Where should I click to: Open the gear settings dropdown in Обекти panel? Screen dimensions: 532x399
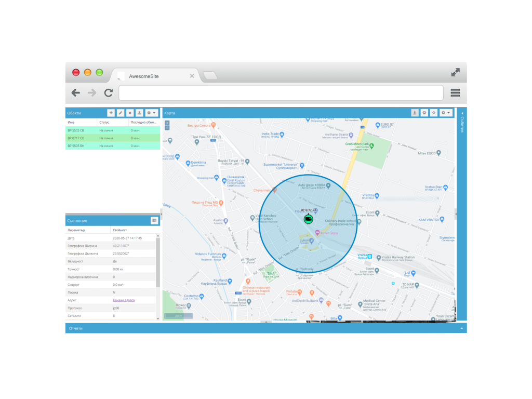tap(151, 113)
